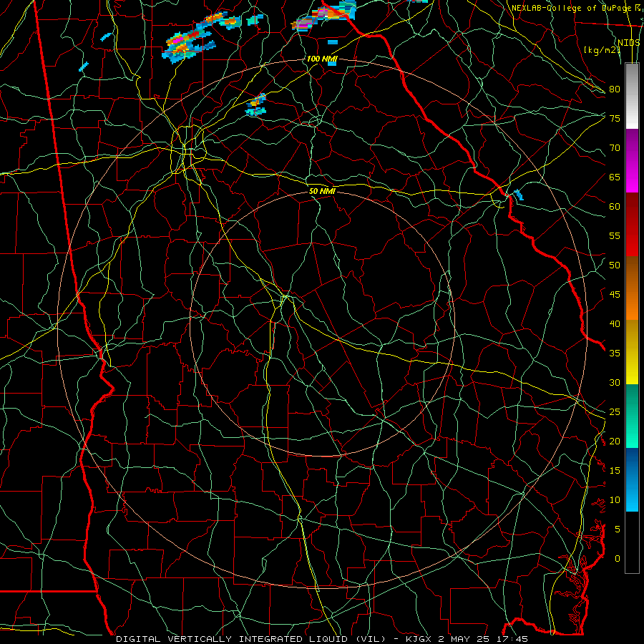Click the 30 value on color scale
Image resolution: width=644 pixels, height=644 pixels.
pyautogui.click(x=615, y=382)
